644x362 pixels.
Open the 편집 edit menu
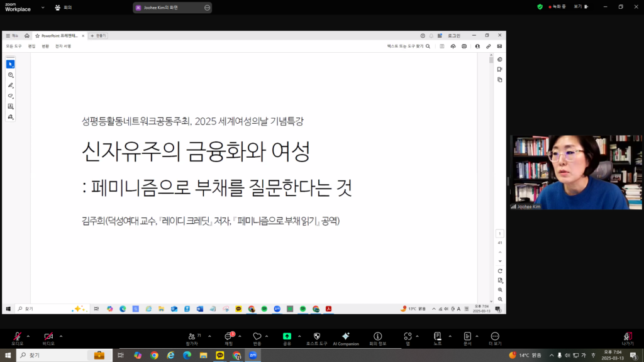(31, 47)
